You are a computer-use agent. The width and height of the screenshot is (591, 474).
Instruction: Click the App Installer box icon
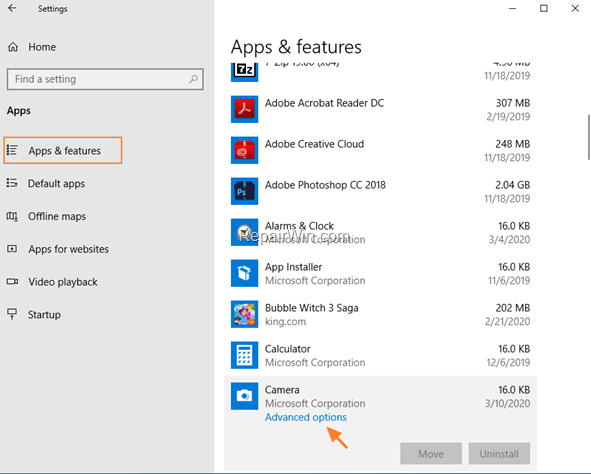245,273
